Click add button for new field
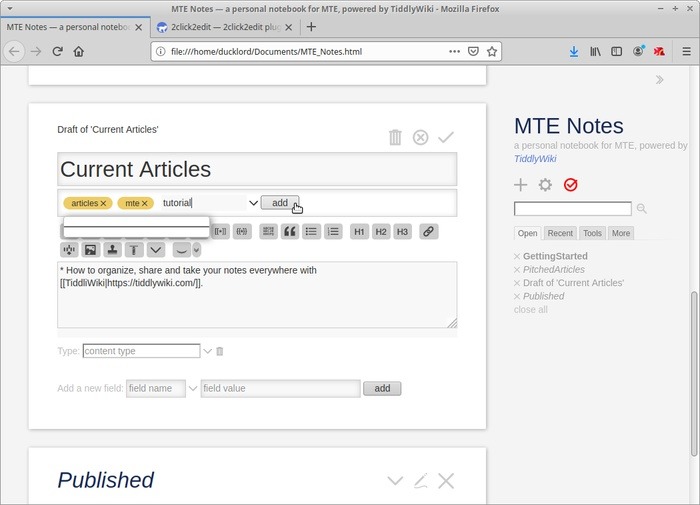Image resolution: width=700 pixels, height=505 pixels. [x=382, y=388]
